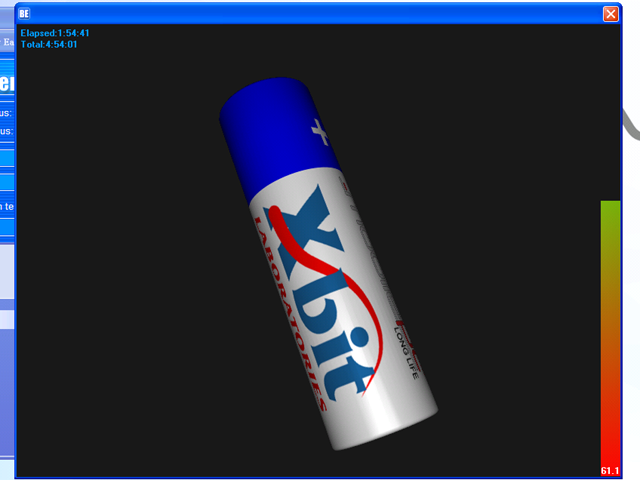Click the 61.1 battery percentage value

tap(610, 471)
